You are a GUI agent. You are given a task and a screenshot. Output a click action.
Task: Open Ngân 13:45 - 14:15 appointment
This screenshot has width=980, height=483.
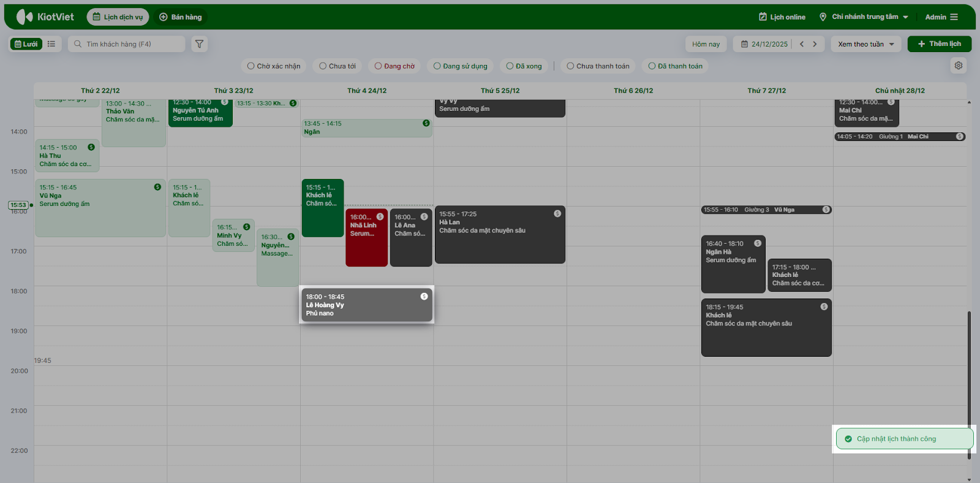click(x=367, y=128)
